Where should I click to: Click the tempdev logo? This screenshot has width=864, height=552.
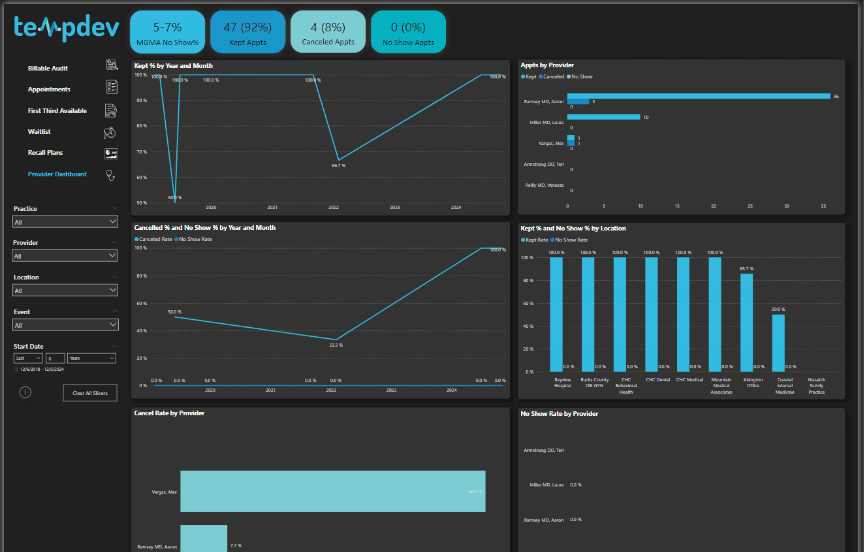point(66,28)
